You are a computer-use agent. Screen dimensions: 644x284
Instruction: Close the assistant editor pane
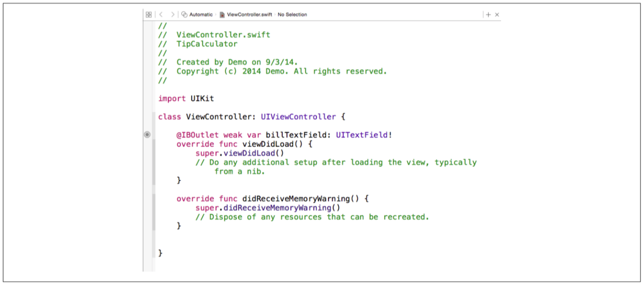pyautogui.click(x=497, y=15)
